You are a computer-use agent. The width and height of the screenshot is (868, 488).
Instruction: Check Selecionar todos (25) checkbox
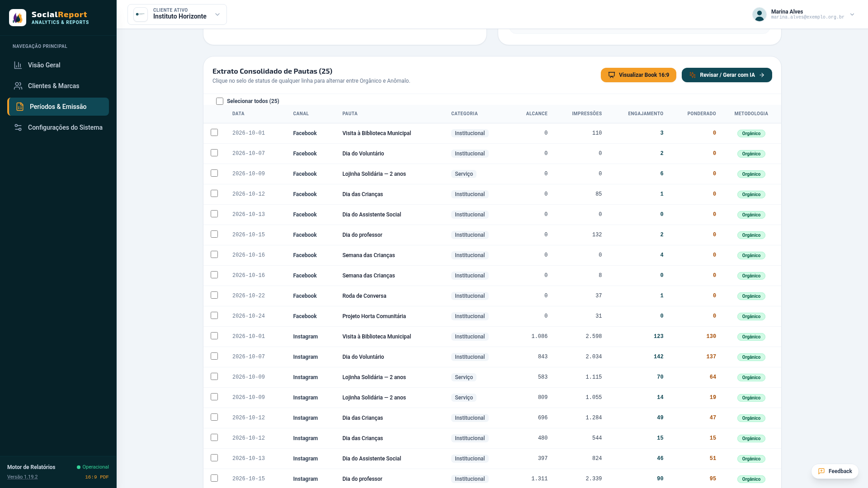220,101
